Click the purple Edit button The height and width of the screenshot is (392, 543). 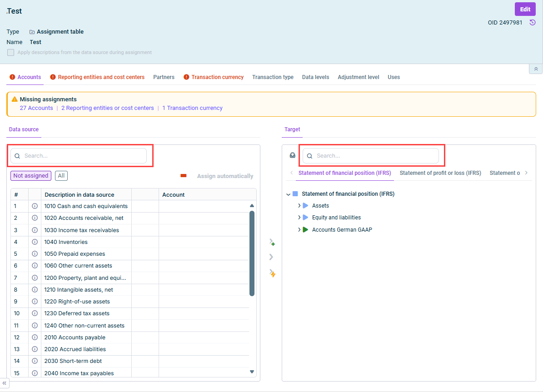click(525, 10)
